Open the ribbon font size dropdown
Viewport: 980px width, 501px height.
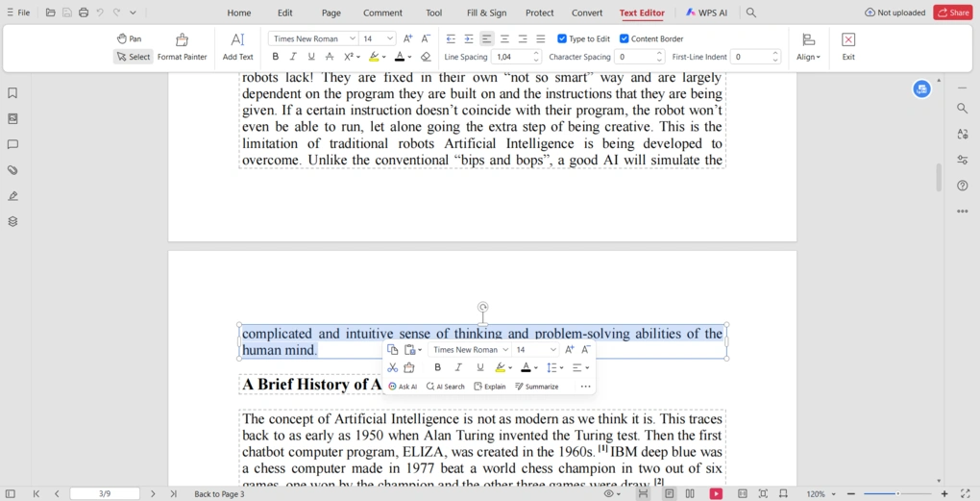pos(390,38)
